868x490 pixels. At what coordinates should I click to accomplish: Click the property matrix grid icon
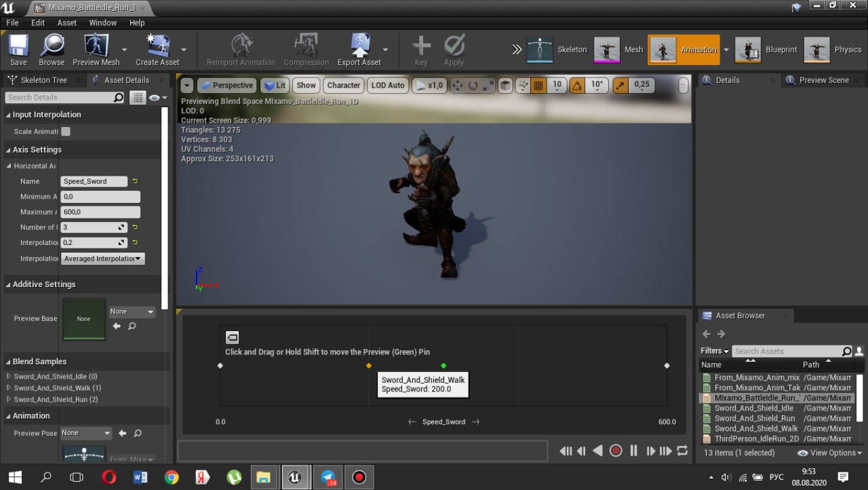pos(138,98)
